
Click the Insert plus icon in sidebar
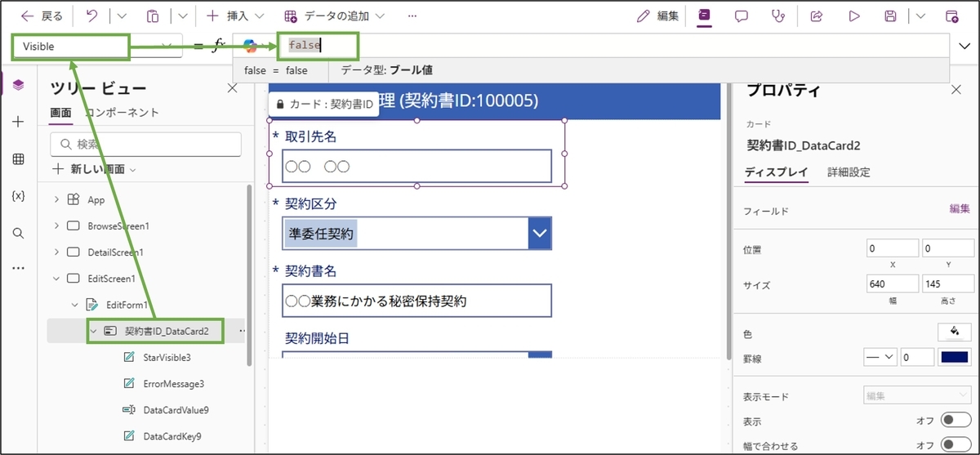19,122
